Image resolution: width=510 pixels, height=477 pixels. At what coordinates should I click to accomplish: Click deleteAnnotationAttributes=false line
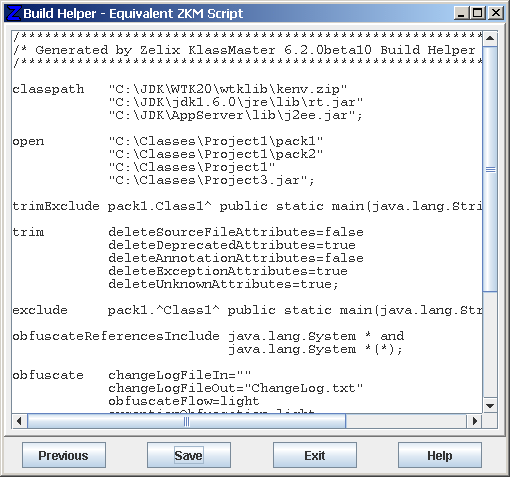(x=236, y=258)
